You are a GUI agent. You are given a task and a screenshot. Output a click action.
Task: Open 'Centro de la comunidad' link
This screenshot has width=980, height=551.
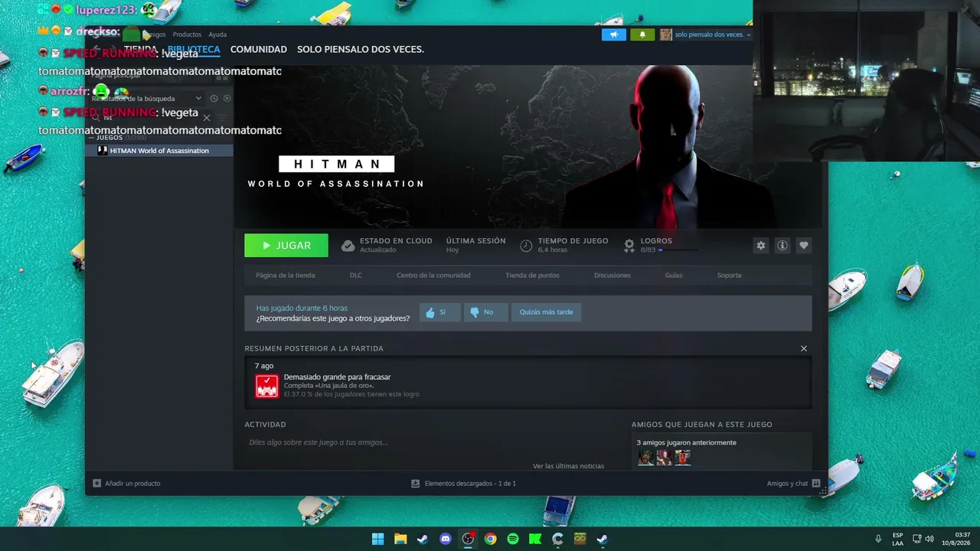433,275
